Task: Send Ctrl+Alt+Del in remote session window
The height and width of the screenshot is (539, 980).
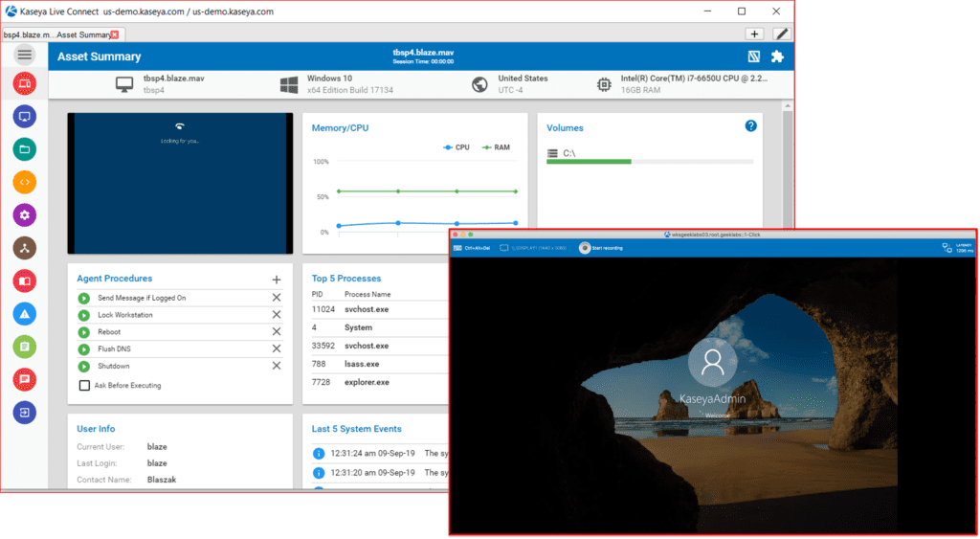Action: coord(472,248)
